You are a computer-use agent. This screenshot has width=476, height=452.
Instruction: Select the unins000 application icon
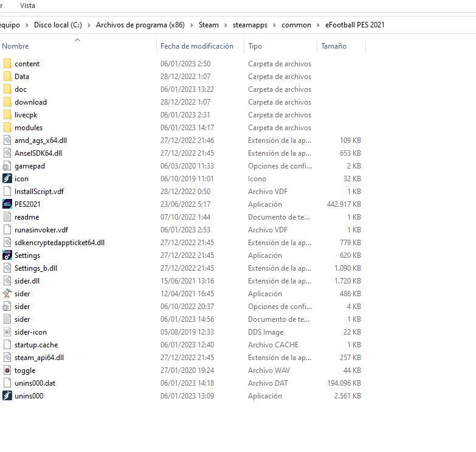[x=7, y=395]
